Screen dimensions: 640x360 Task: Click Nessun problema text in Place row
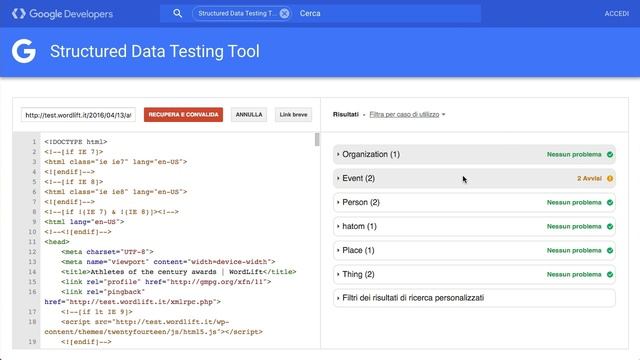[x=574, y=251]
